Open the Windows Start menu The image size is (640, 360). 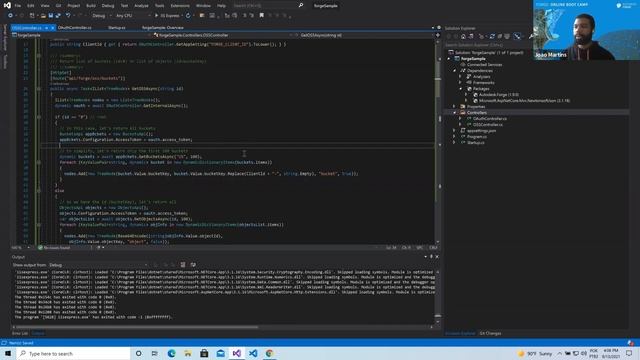pos(8,353)
